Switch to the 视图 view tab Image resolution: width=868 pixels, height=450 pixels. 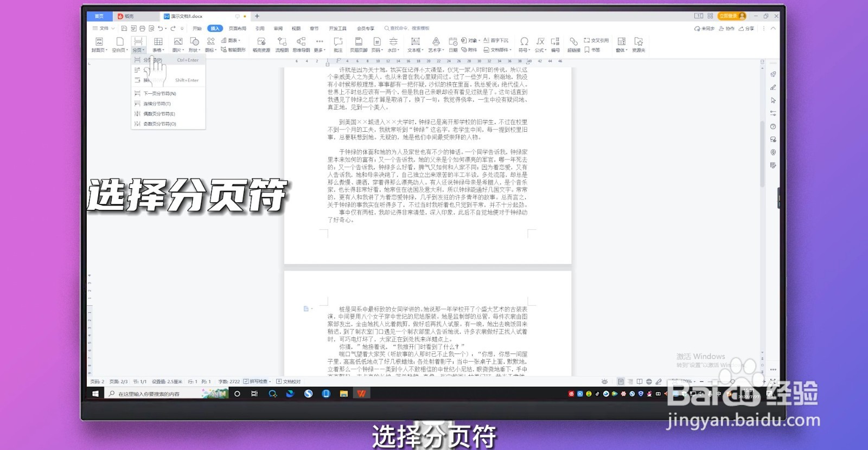pos(296,28)
